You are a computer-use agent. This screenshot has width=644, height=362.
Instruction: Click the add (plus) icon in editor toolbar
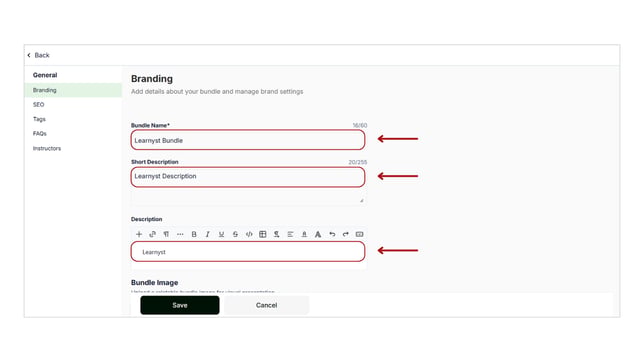(139, 234)
